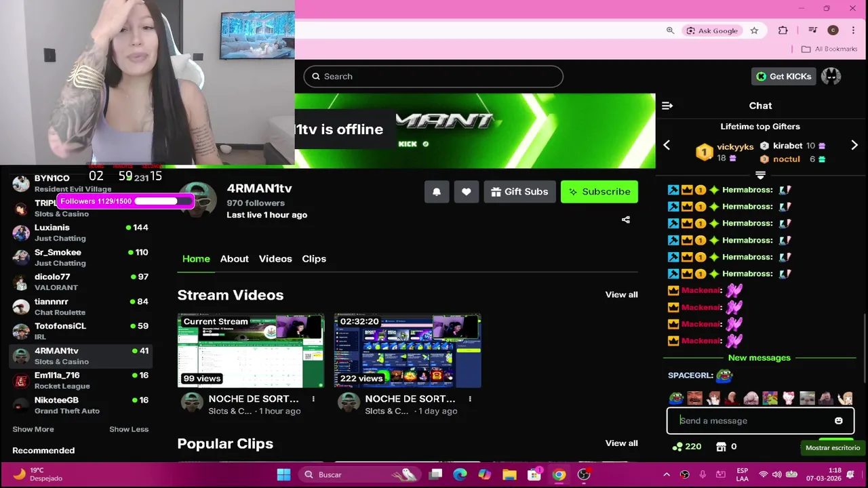
Task: Open Copilot from the taskbar
Action: (484, 474)
